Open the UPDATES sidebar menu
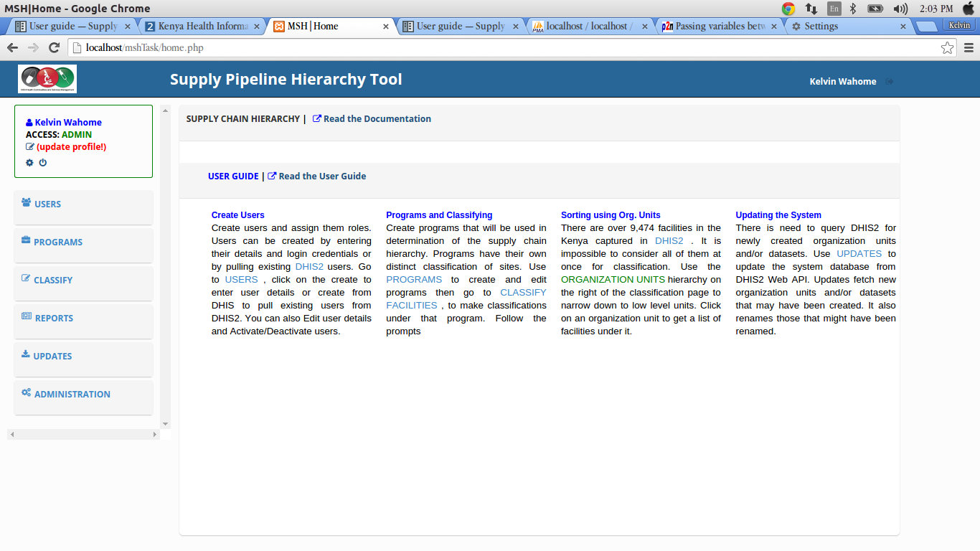Screen dimensions: 980x551 [x=83, y=359]
